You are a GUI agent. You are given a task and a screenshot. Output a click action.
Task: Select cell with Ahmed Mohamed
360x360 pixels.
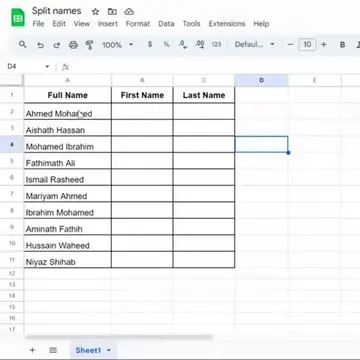68,111
